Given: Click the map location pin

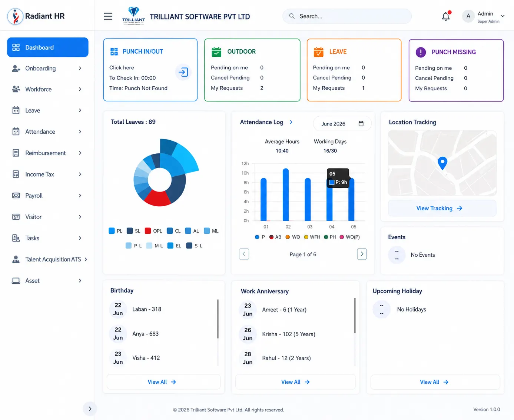Looking at the screenshot, I should 442,163.
